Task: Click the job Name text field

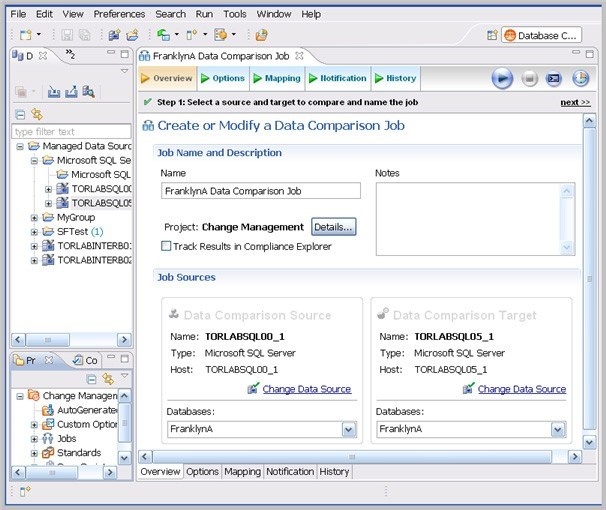Action: [x=260, y=191]
